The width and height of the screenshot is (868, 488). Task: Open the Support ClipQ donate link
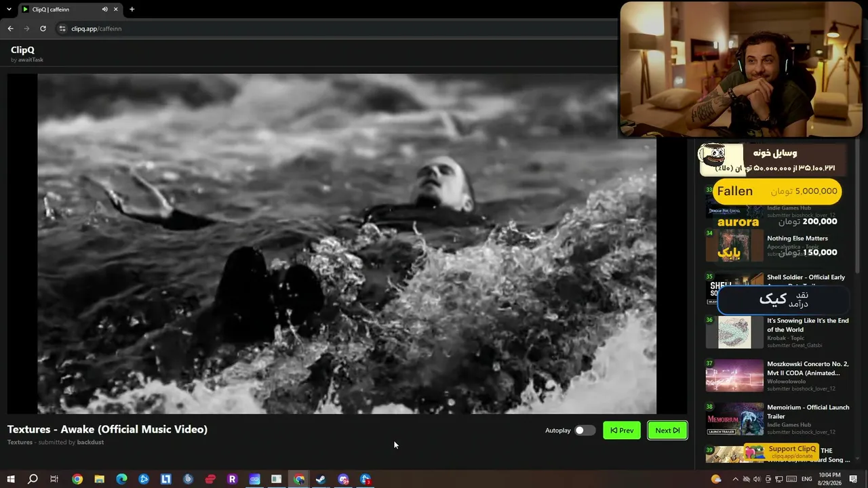click(782, 452)
